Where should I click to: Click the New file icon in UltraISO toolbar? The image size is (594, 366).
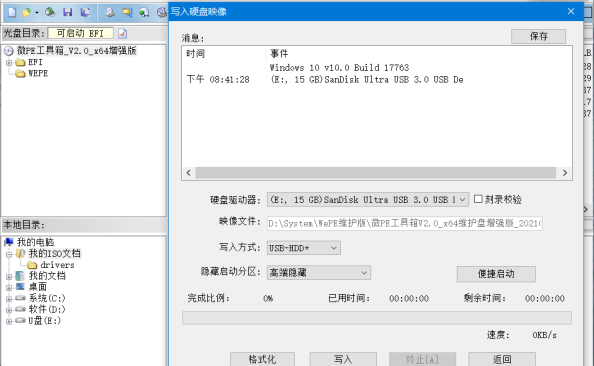click(12, 13)
